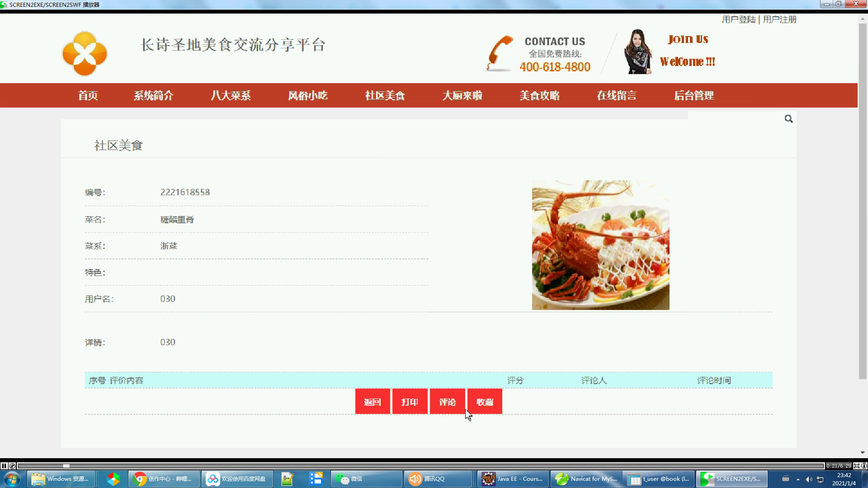The width and height of the screenshot is (868, 488).
Task: Open the Windows Start menu
Action: (12, 479)
